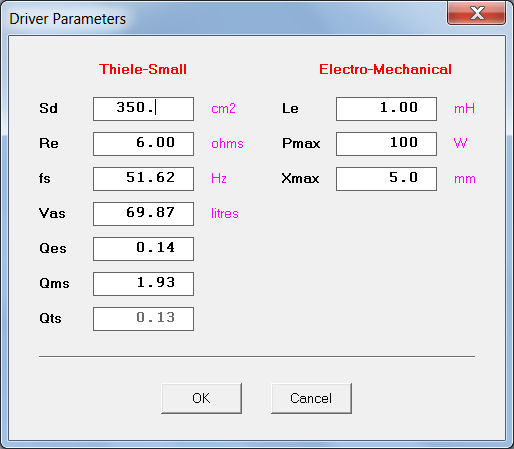This screenshot has height=449, width=514.
Task: Click the Sd parameter label
Action: point(49,109)
